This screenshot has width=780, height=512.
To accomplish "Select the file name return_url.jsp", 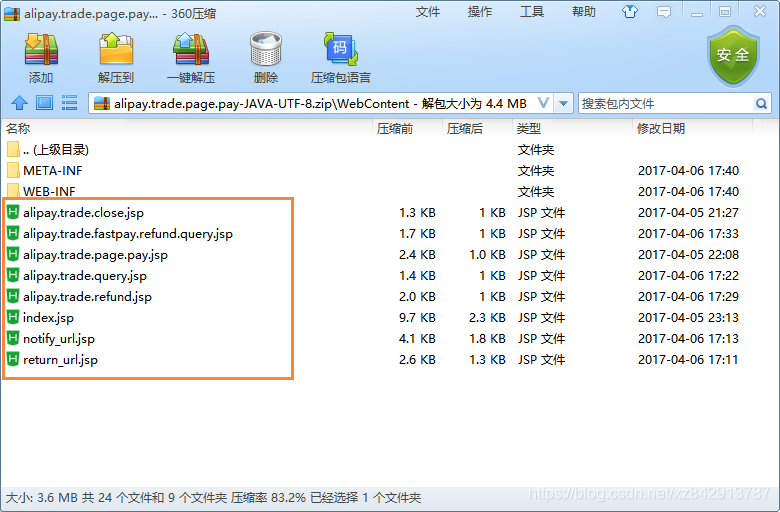I will tap(60, 360).
